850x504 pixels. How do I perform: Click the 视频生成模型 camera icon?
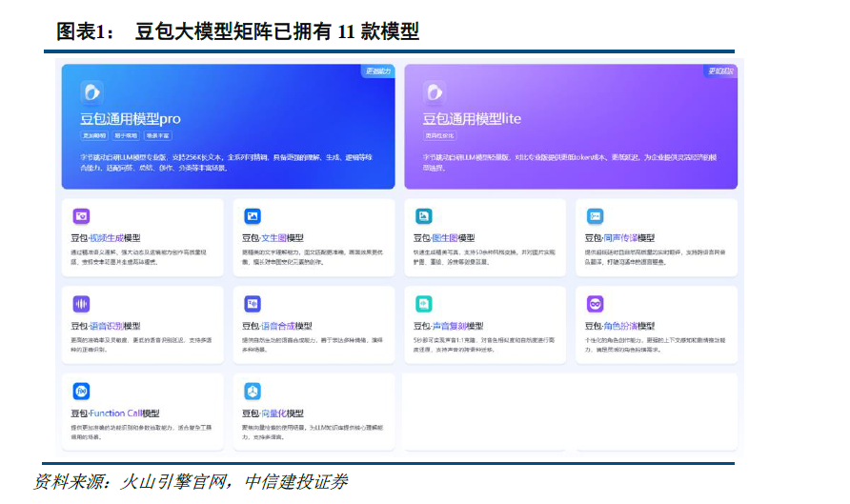pyautogui.click(x=81, y=216)
